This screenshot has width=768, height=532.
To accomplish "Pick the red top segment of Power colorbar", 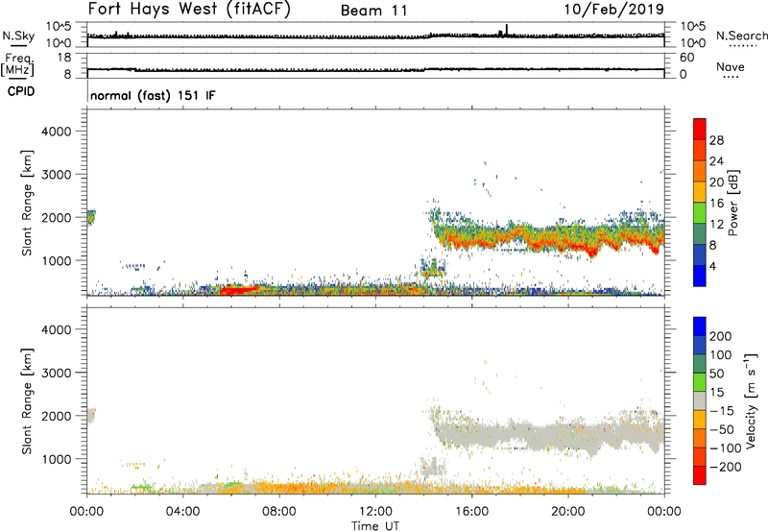I will click(700, 130).
